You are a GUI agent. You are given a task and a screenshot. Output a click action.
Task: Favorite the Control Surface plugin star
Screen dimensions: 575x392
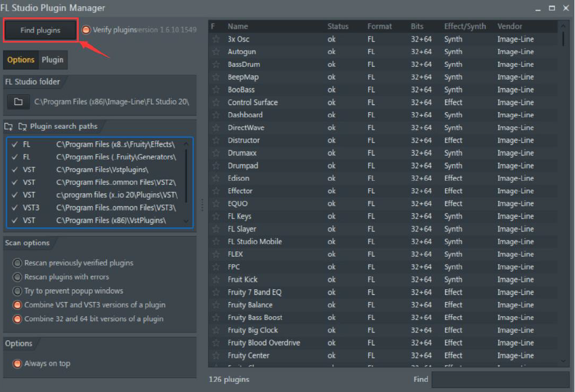click(x=216, y=102)
